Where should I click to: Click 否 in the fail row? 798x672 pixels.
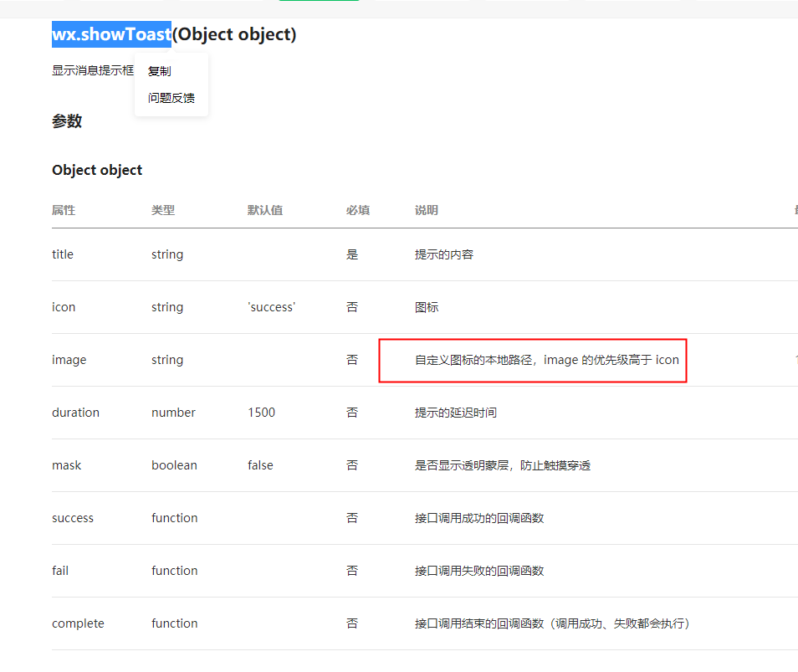pyautogui.click(x=352, y=571)
